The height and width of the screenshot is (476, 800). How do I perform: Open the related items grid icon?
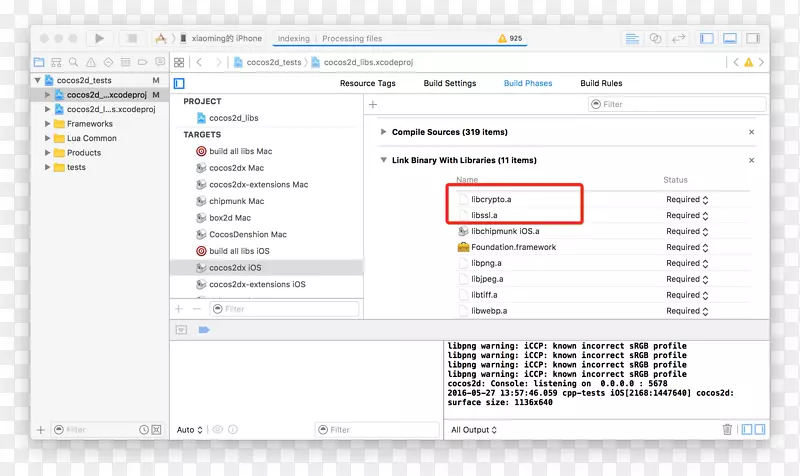click(x=179, y=62)
